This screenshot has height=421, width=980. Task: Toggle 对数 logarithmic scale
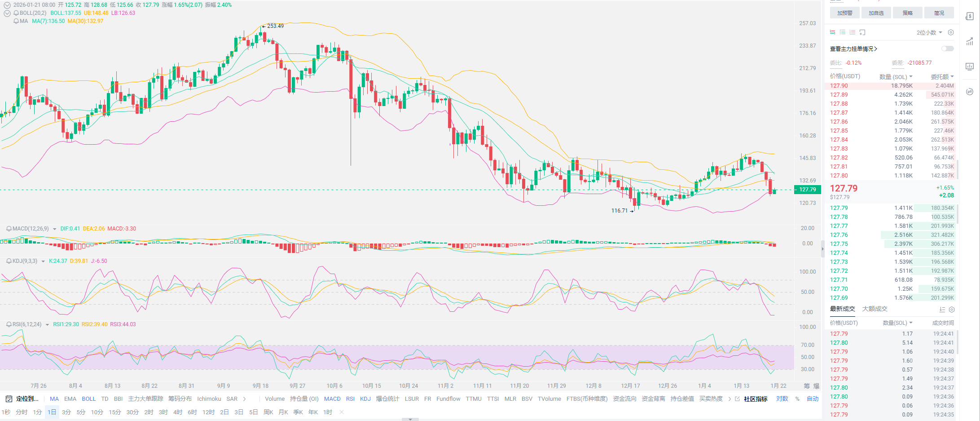click(782, 399)
